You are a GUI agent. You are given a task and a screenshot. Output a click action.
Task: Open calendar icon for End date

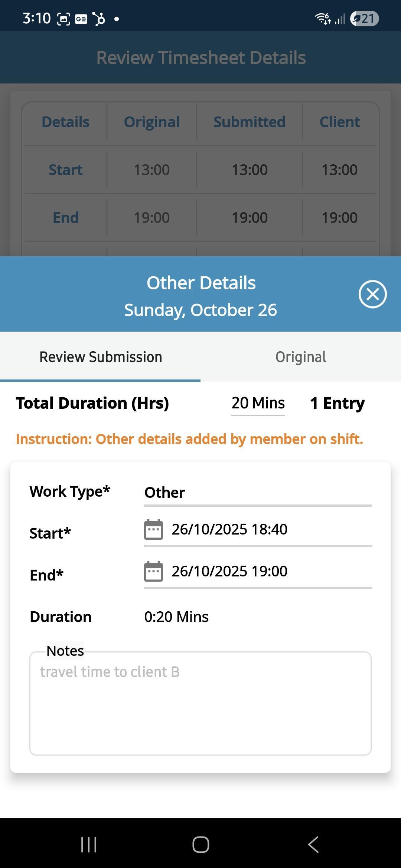click(153, 571)
